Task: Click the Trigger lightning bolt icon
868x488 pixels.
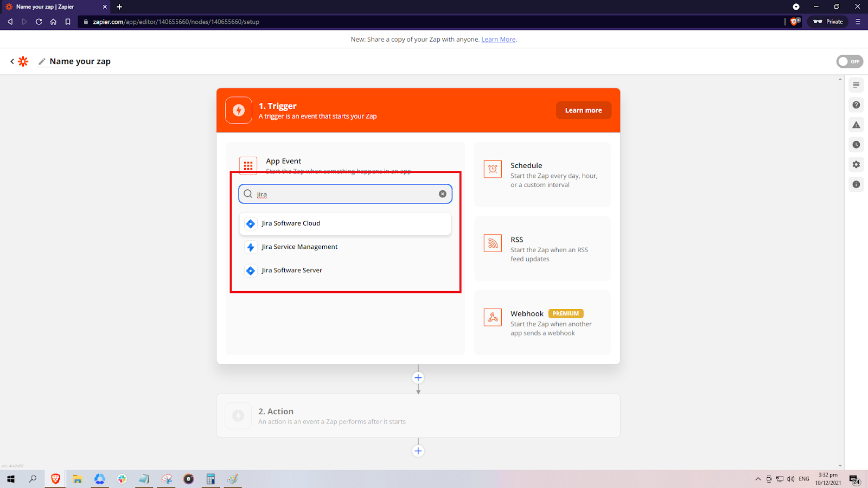Action: coord(239,110)
